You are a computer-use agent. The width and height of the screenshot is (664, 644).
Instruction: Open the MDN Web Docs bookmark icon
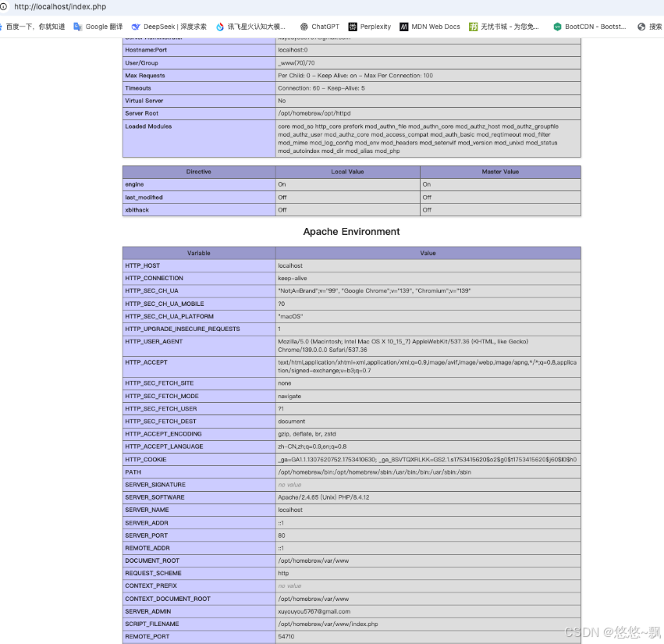404,27
